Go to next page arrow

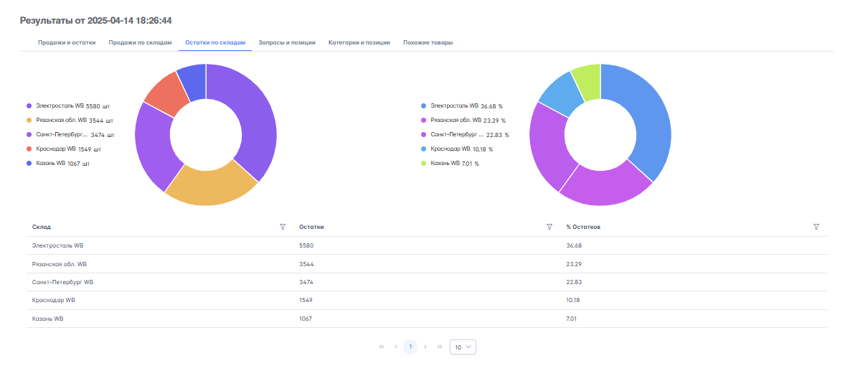click(x=425, y=347)
